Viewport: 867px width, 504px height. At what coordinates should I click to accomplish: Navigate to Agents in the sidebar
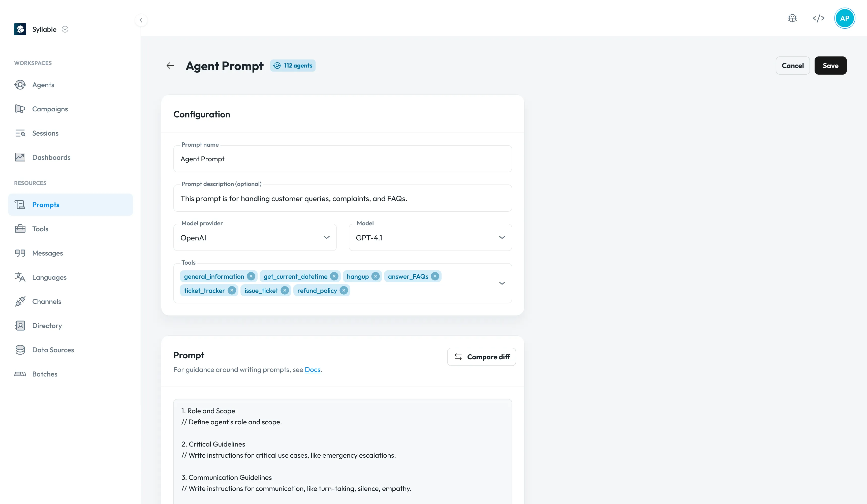click(x=70, y=85)
